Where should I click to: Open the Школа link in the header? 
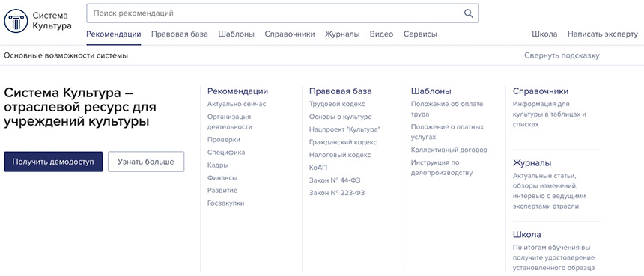(544, 34)
